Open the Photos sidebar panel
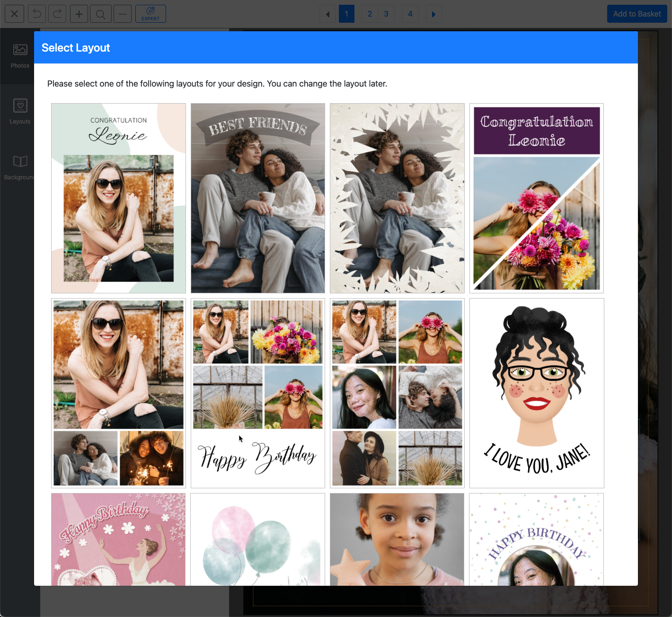Screen dimensions: 672x617 tap(20, 56)
